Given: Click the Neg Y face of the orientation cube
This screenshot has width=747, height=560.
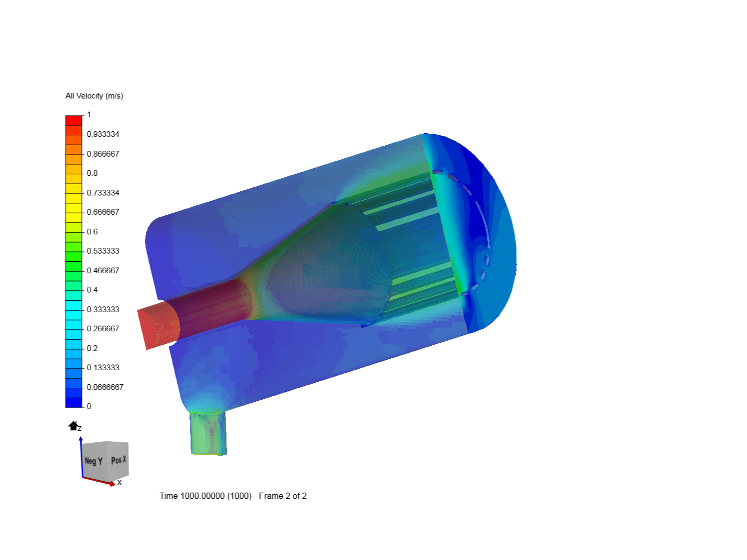Looking at the screenshot, I should coord(94,461).
